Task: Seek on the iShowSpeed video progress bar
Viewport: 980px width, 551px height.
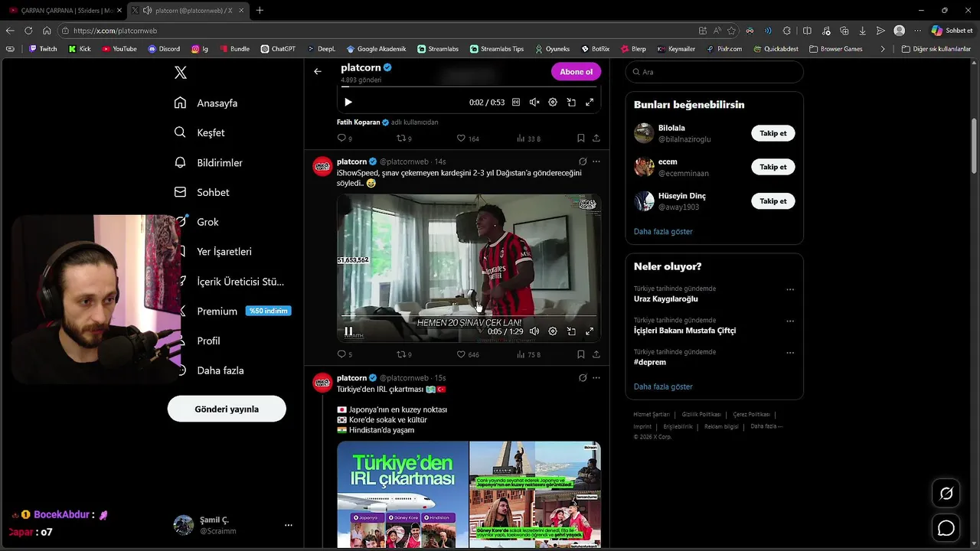Action: [x=469, y=315]
